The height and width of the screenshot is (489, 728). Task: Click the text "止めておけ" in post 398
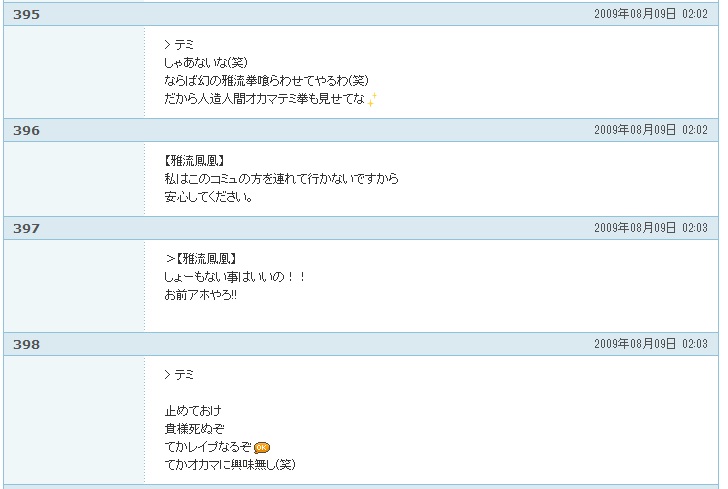[x=193, y=411]
